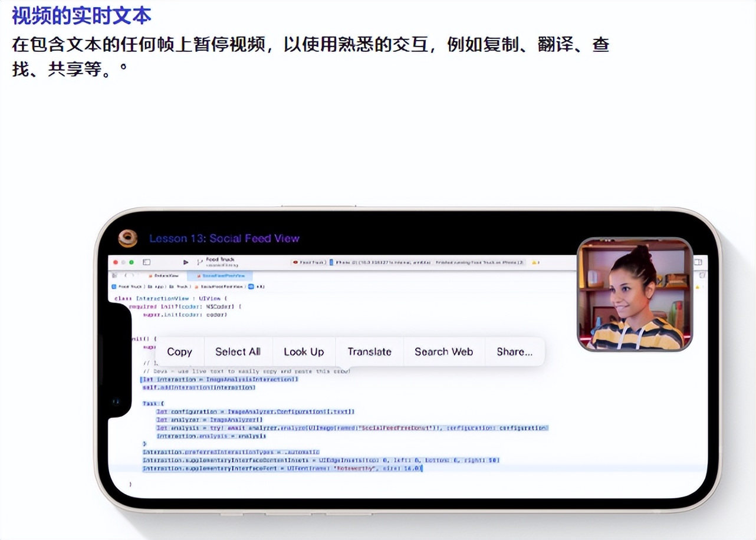Choose Translate from the Live Text menu
Viewport: 756px width, 540px height.
[369, 351]
